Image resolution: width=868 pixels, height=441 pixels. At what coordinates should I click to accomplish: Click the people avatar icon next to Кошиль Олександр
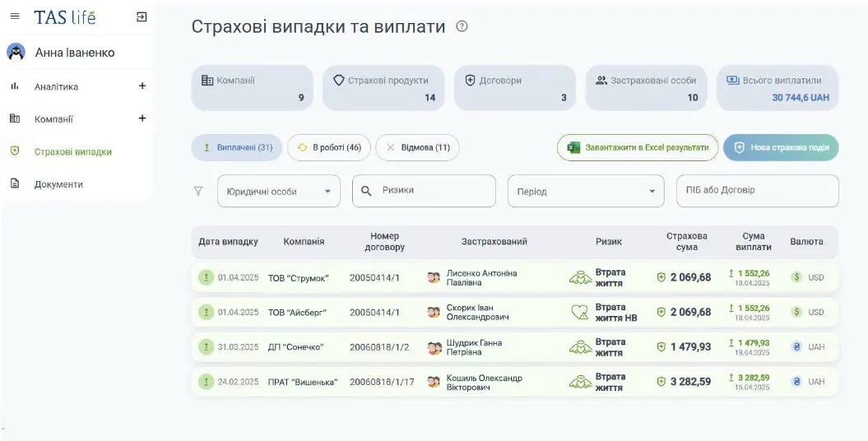(434, 382)
